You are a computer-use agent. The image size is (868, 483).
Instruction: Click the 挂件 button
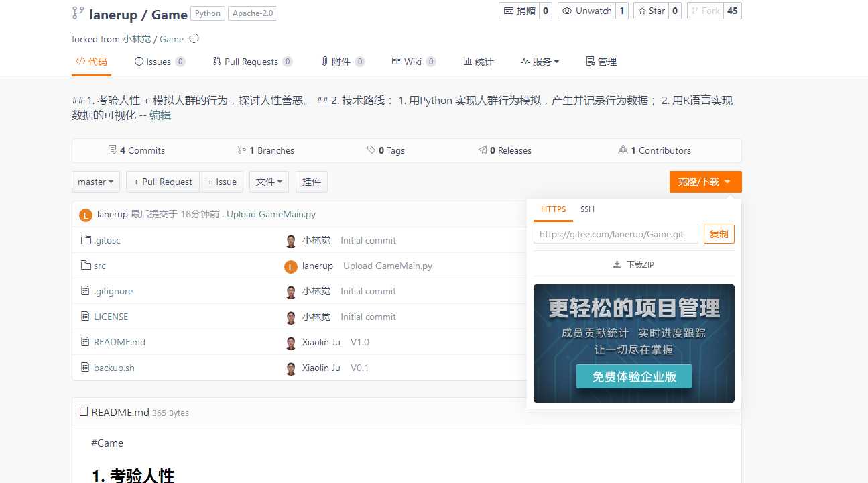point(312,182)
